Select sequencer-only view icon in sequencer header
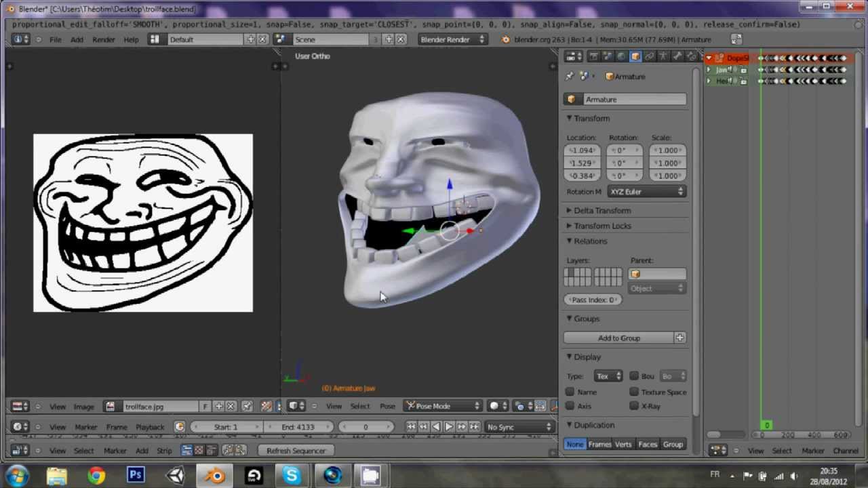 [186, 450]
